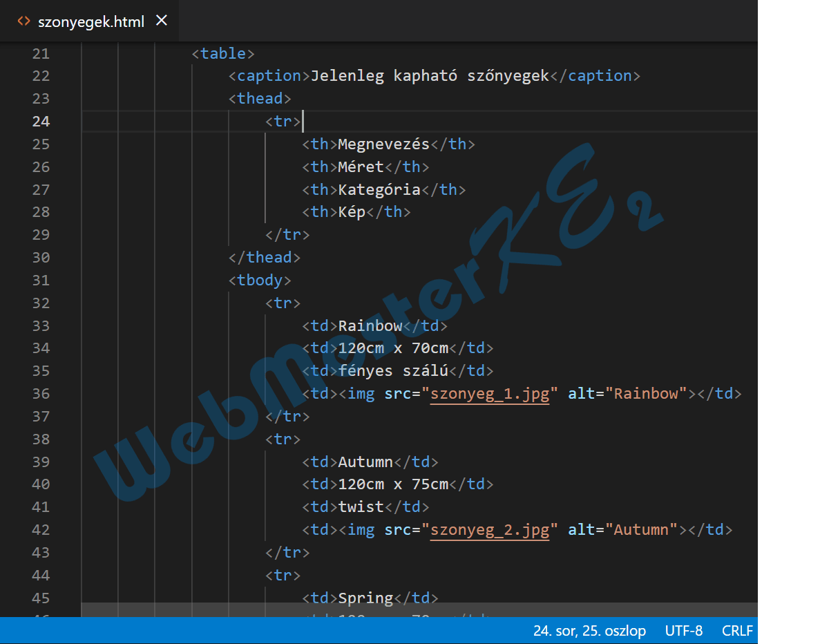Click line number 42 in the gutter
The image size is (829, 644).
coord(41,530)
